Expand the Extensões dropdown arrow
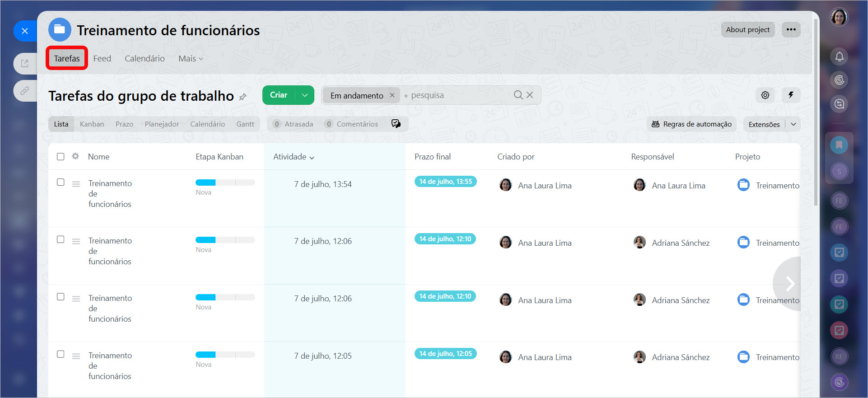The width and height of the screenshot is (868, 398). 793,124
